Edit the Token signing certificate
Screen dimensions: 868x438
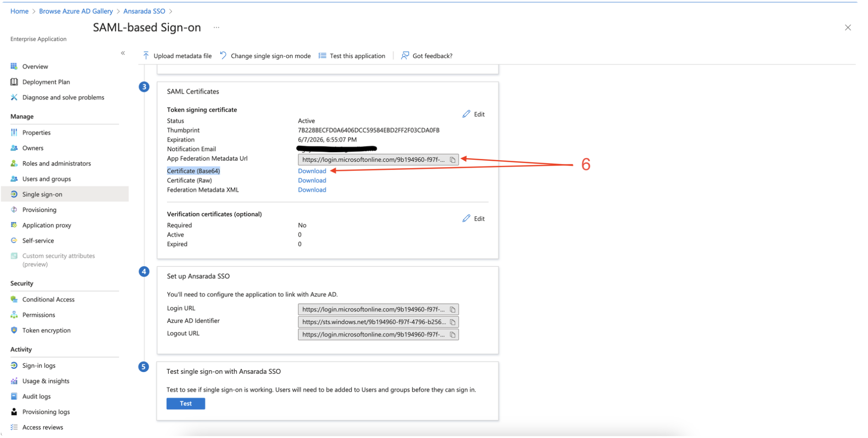coord(473,114)
